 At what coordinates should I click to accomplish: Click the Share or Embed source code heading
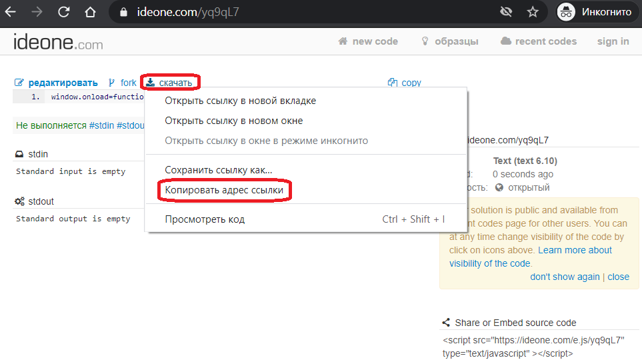(515, 323)
